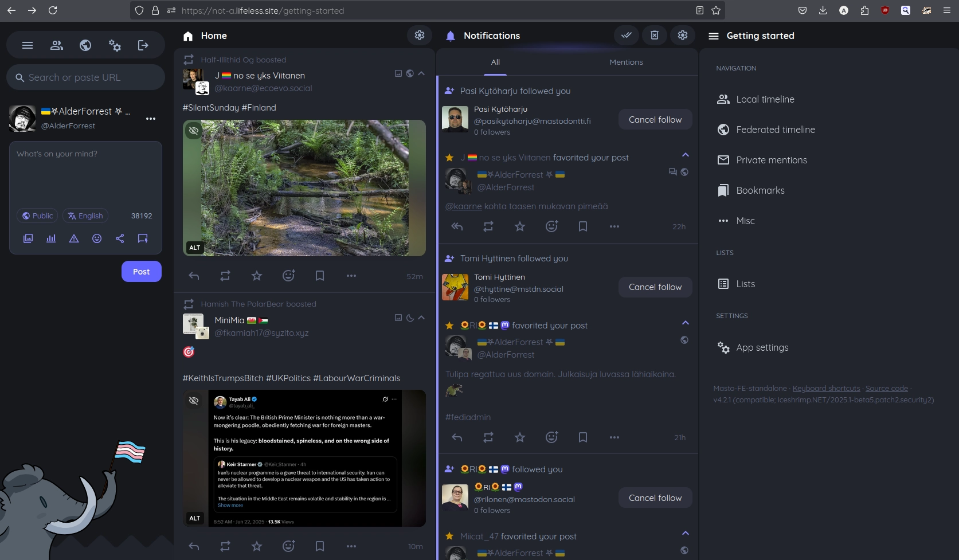Attach media to your post
The width and height of the screenshot is (959, 560).
(x=28, y=238)
